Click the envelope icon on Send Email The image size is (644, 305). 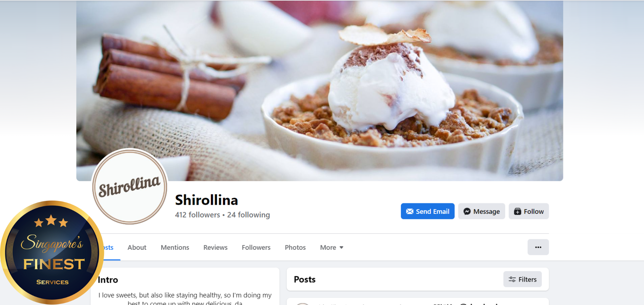click(409, 211)
